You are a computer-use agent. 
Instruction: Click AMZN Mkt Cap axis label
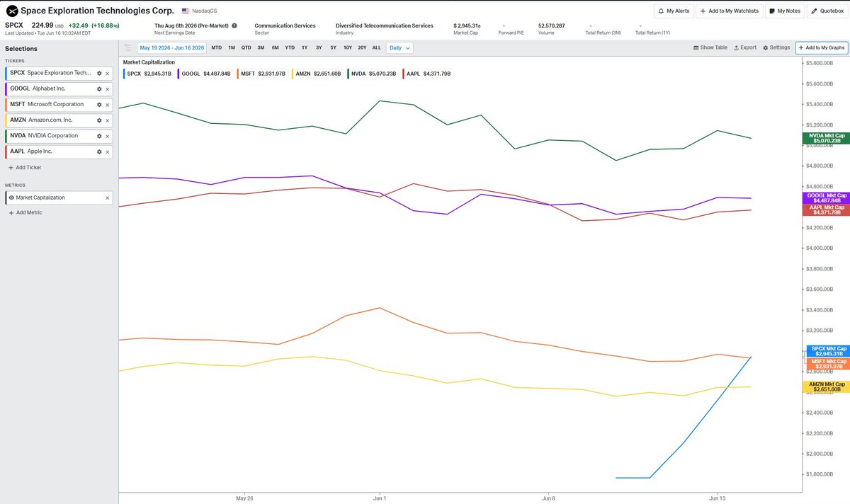827,386
